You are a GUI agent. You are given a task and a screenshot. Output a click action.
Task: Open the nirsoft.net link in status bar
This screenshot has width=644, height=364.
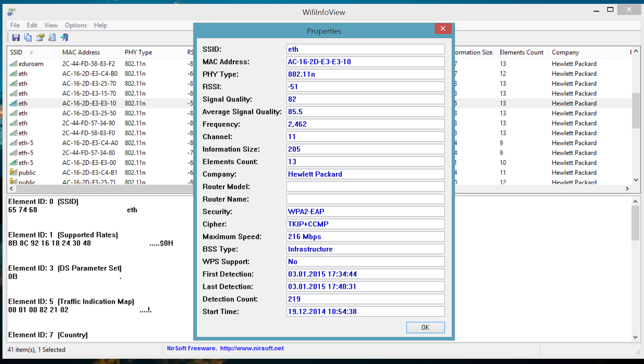click(252, 348)
